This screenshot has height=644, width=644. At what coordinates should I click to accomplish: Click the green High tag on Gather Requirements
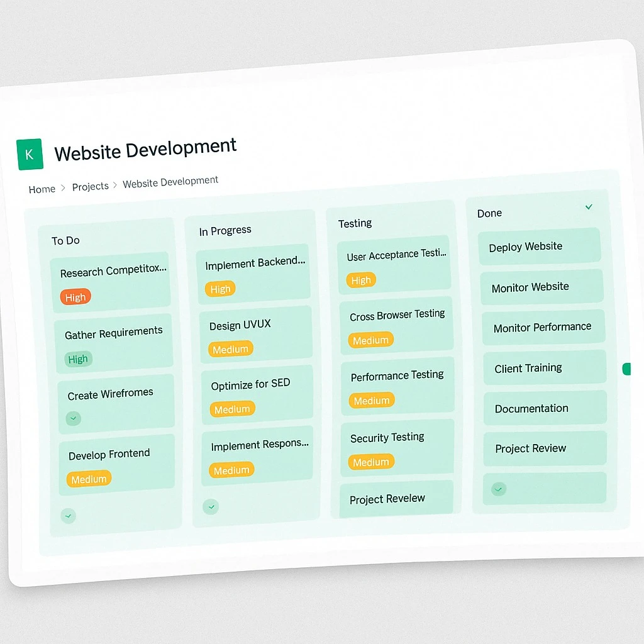coord(78,359)
